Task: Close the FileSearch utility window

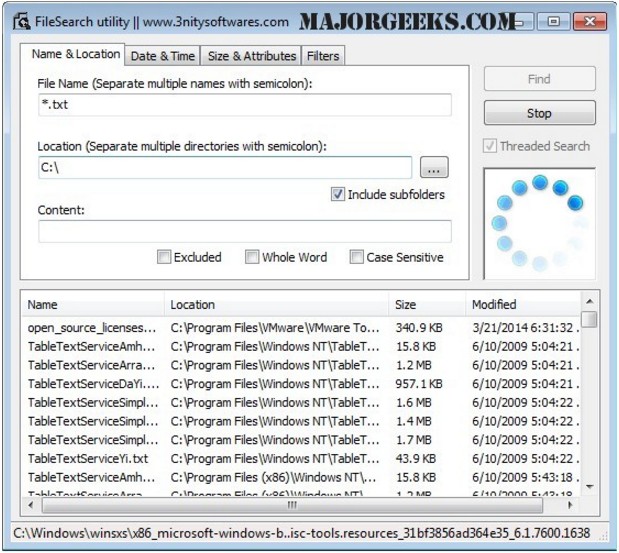Action: [590, 21]
